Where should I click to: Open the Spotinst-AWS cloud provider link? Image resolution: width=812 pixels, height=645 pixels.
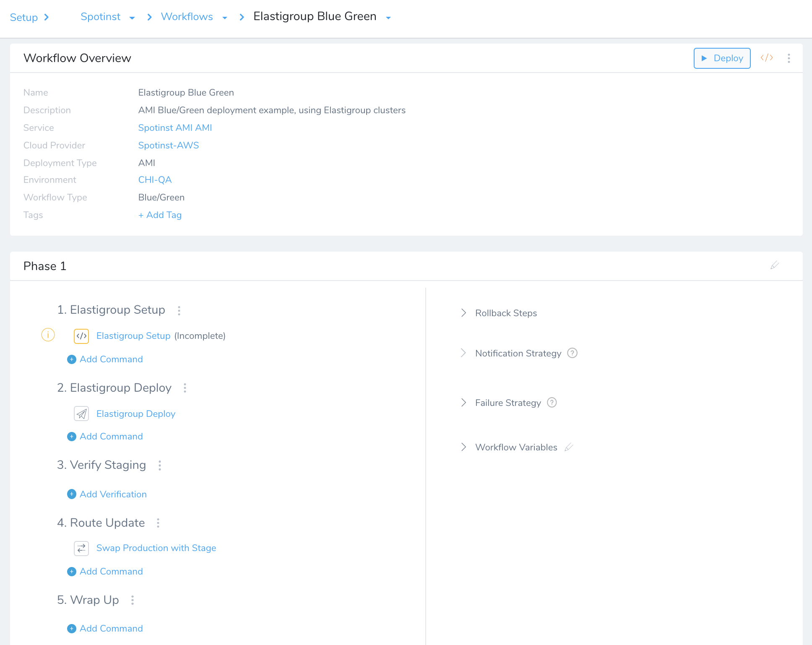click(x=169, y=145)
